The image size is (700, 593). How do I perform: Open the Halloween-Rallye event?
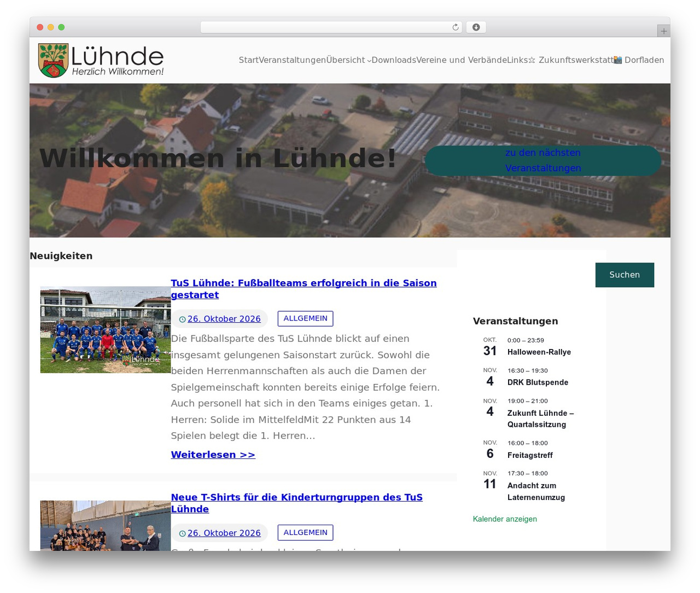(x=539, y=352)
